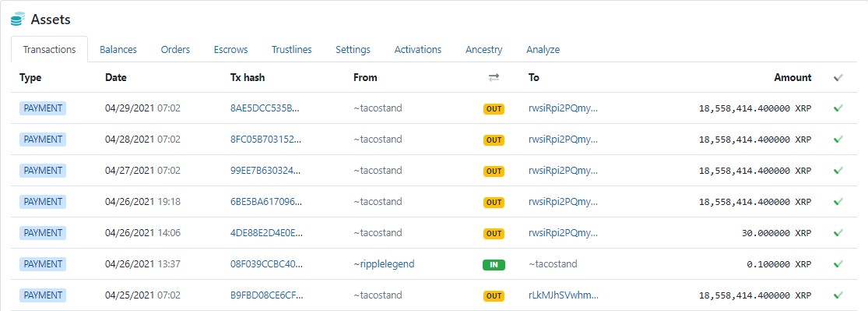
Task: Go to the Ancestry tab
Action: (483, 49)
